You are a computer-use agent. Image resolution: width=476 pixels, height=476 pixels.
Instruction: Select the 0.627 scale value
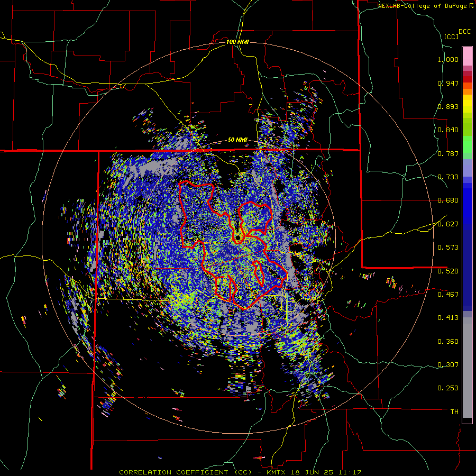[448, 224]
